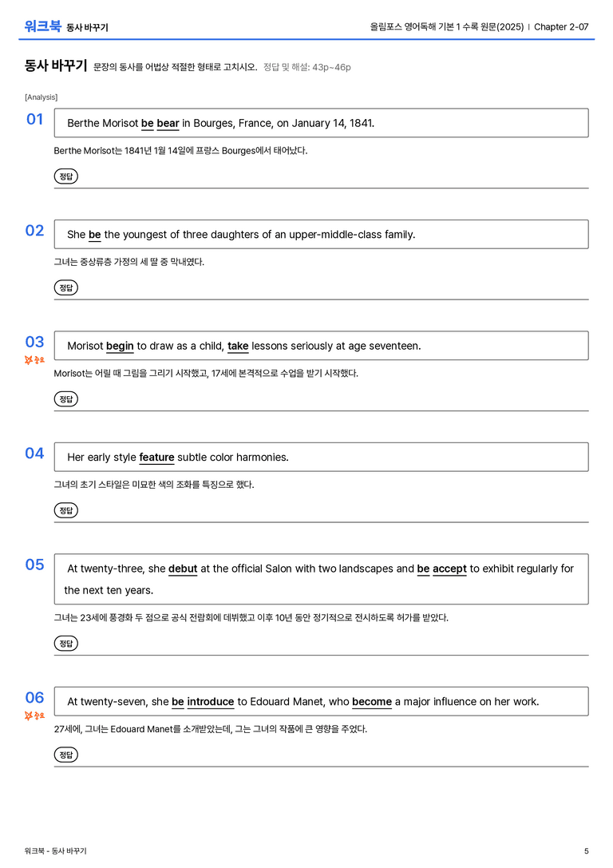Viewport: 613px width, 868px height.
Task: Click the 정답 badge under question 05
Action: pyautogui.click(x=65, y=644)
